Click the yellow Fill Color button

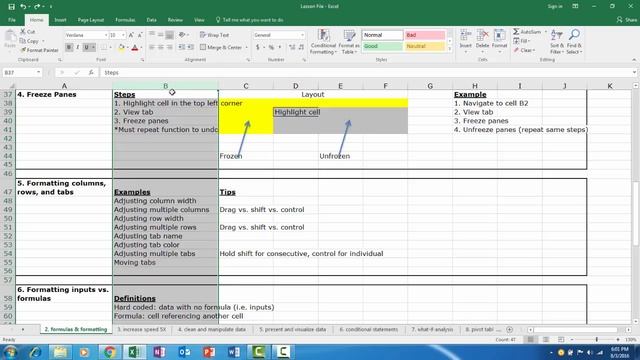pos(121,48)
